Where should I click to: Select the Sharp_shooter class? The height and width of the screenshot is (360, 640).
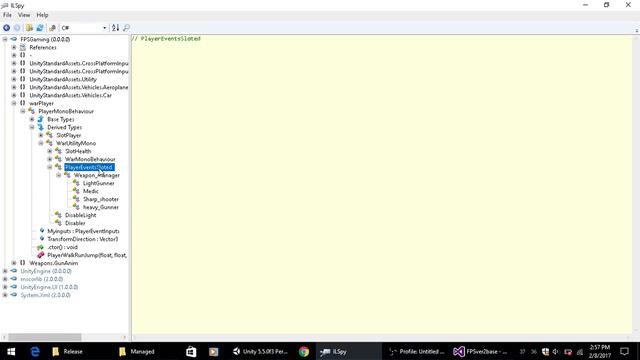coord(101,199)
